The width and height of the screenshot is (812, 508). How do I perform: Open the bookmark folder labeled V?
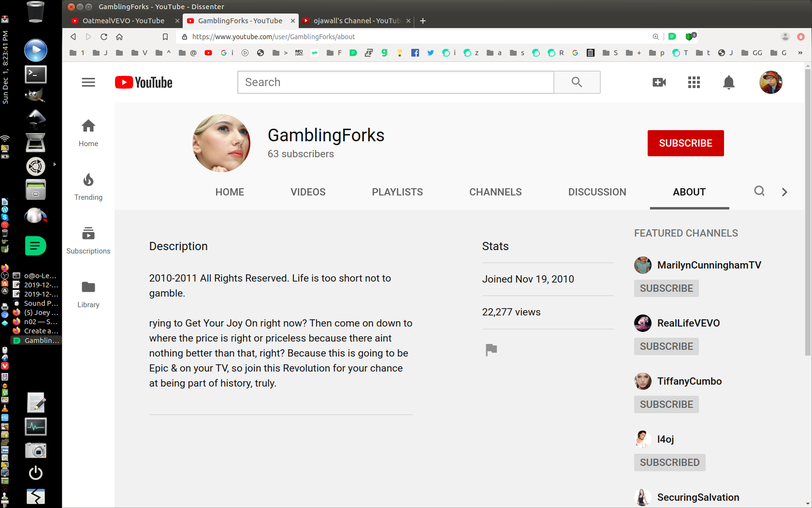[x=139, y=53]
